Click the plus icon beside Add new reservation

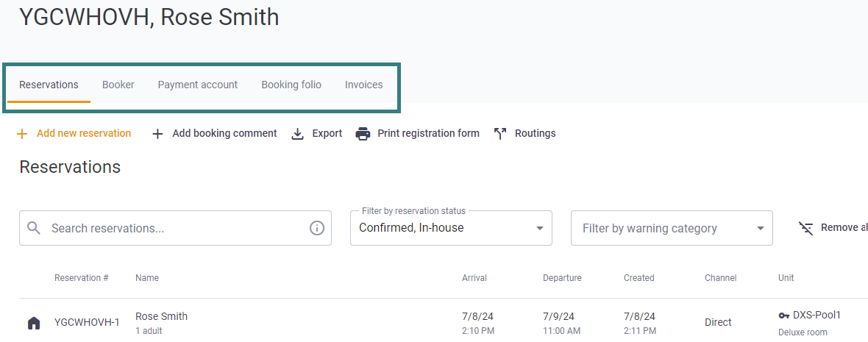22,134
